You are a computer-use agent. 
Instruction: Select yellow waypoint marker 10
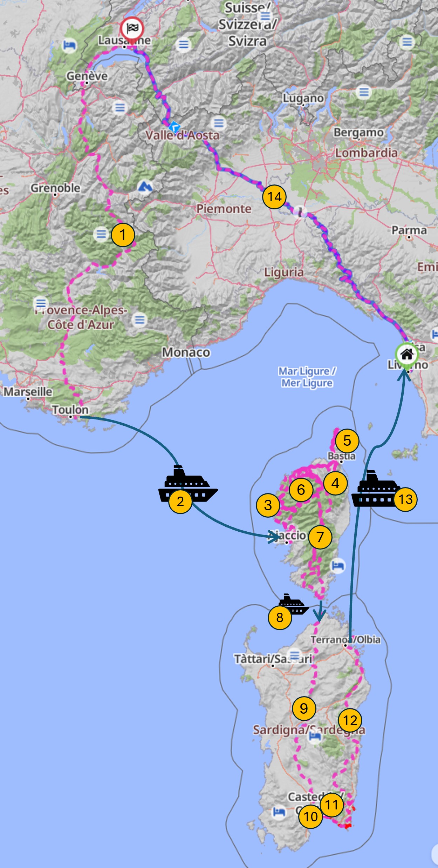[310, 817]
